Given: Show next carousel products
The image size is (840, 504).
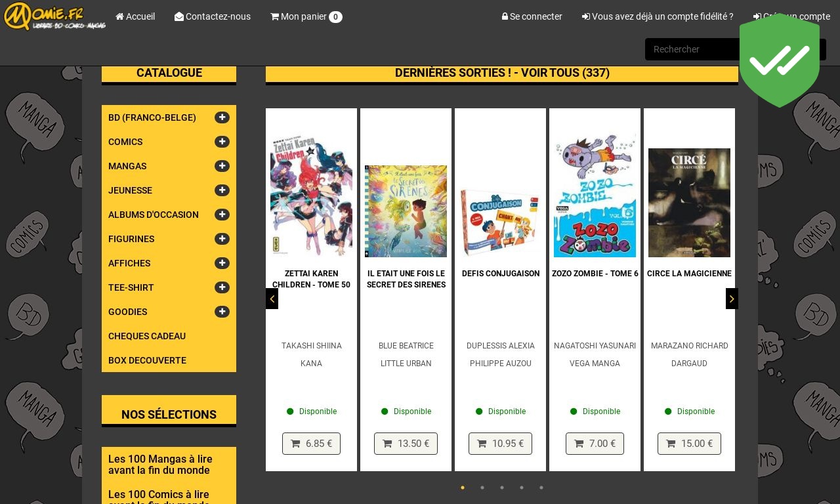Looking at the screenshot, I should click(x=732, y=299).
